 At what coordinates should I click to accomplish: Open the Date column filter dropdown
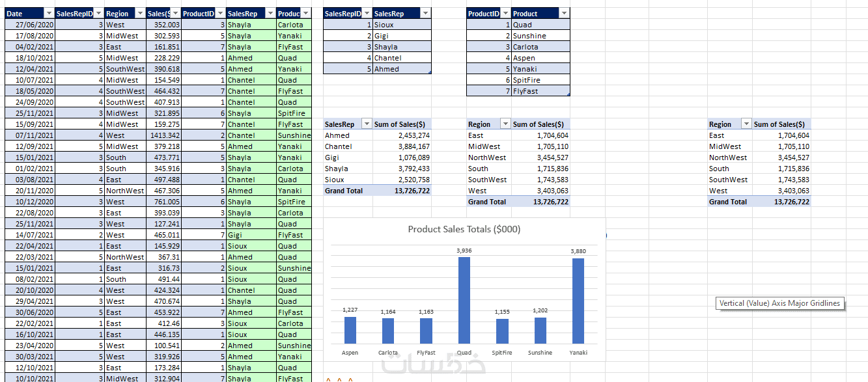[x=49, y=14]
